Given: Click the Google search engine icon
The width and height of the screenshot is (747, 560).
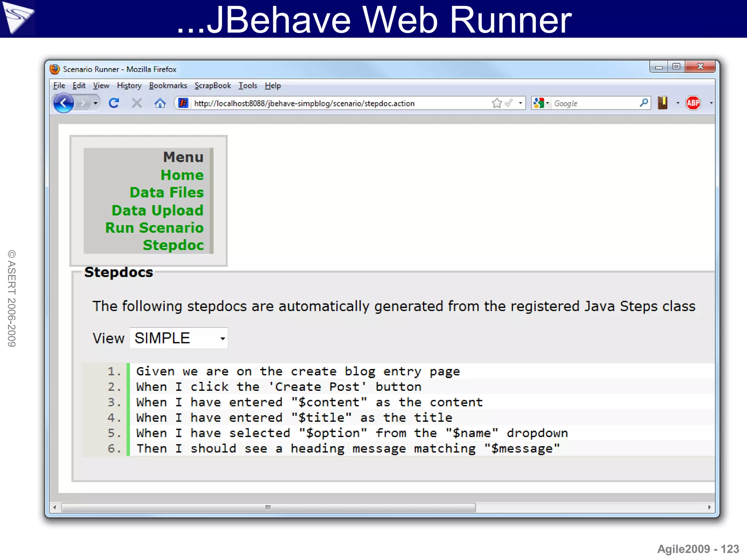Looking at the screenshot, I should click(539, 103).
